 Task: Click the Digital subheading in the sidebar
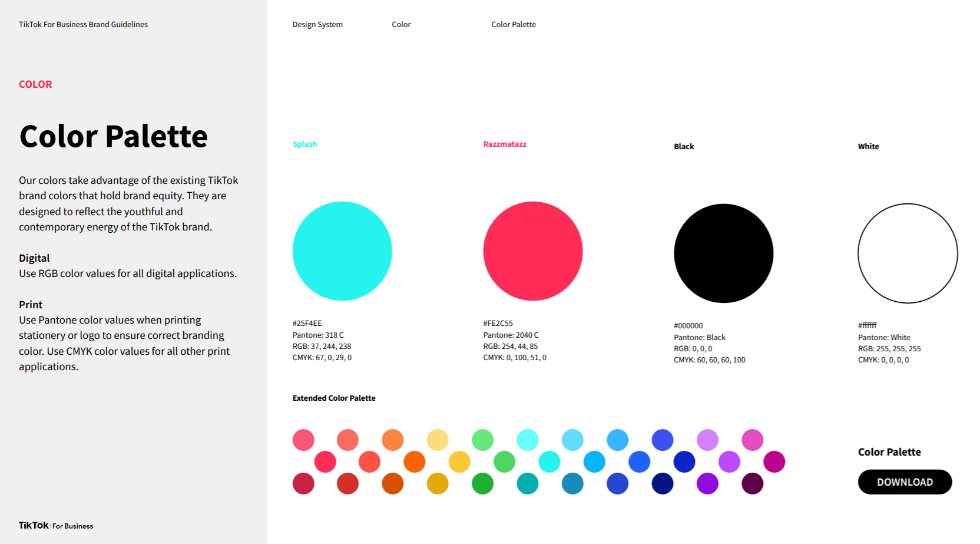[x=34, y=258]
